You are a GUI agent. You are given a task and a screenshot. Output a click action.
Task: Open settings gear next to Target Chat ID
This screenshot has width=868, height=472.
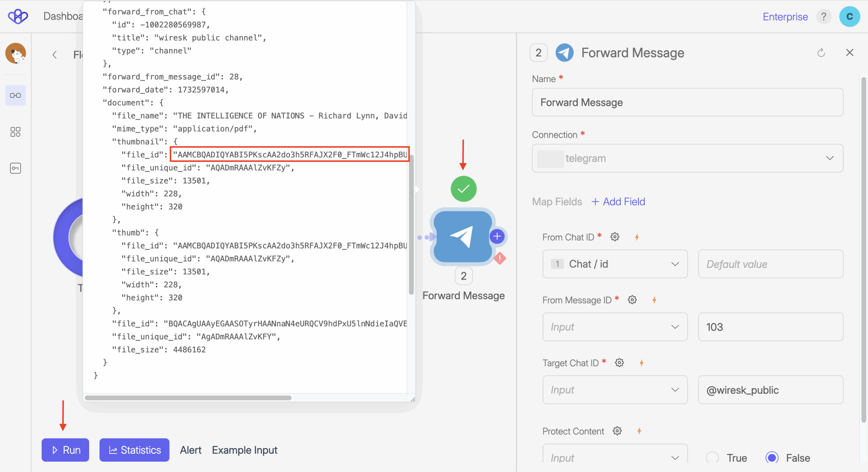pyautogui.click(x=619, y=363)
